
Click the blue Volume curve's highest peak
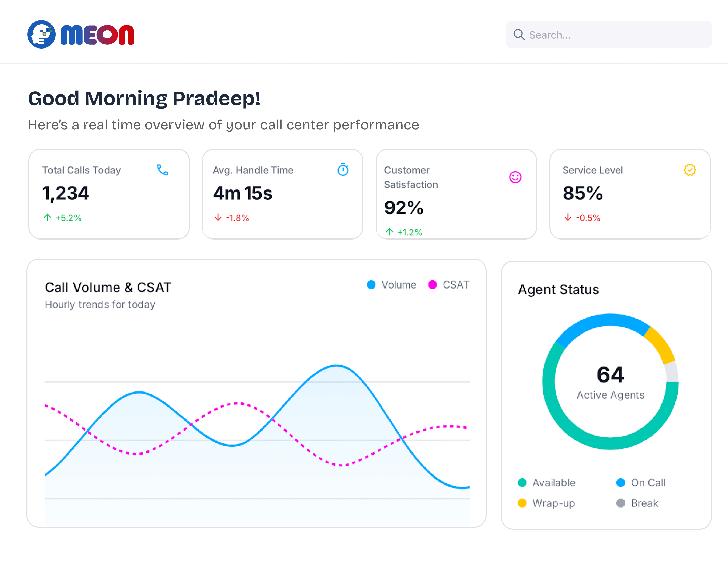(336, 366)
